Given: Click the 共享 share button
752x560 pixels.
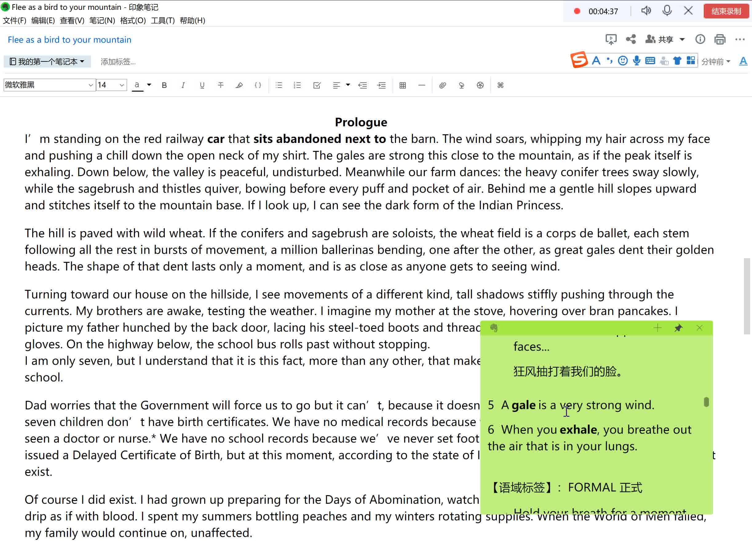Looking at the screenshot, I should [x=659, y=39].
